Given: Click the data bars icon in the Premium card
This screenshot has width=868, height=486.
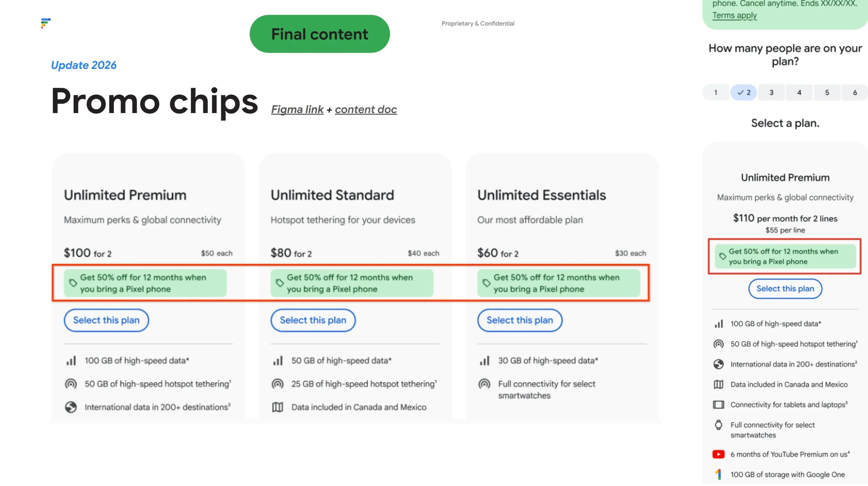Looking at the screenshot, I should tap(71, 361).
